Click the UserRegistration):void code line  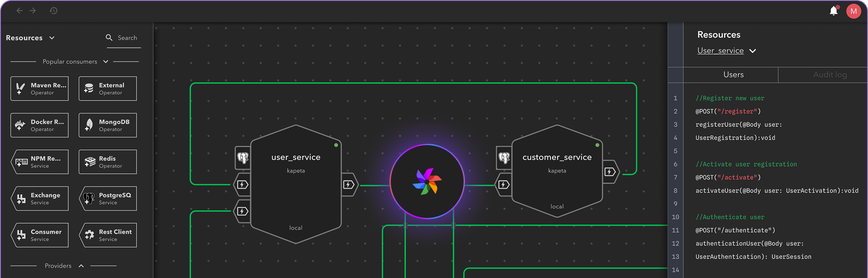(x=735, y=138)
